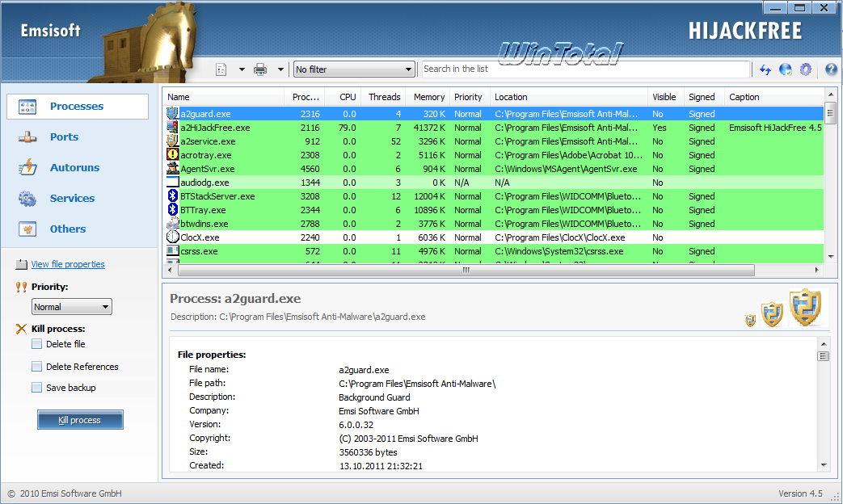Click the process list scroll right arrow

(x=816, y=271)
